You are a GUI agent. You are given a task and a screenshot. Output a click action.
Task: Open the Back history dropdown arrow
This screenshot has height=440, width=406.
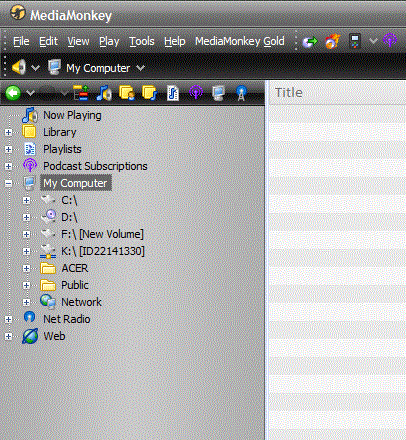coord(30,93)
